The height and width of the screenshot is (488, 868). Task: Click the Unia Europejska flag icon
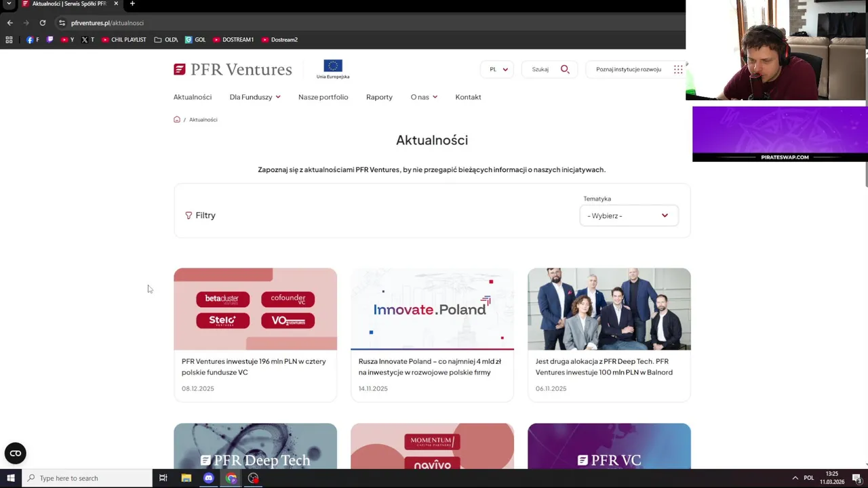[x=333, y=66]
